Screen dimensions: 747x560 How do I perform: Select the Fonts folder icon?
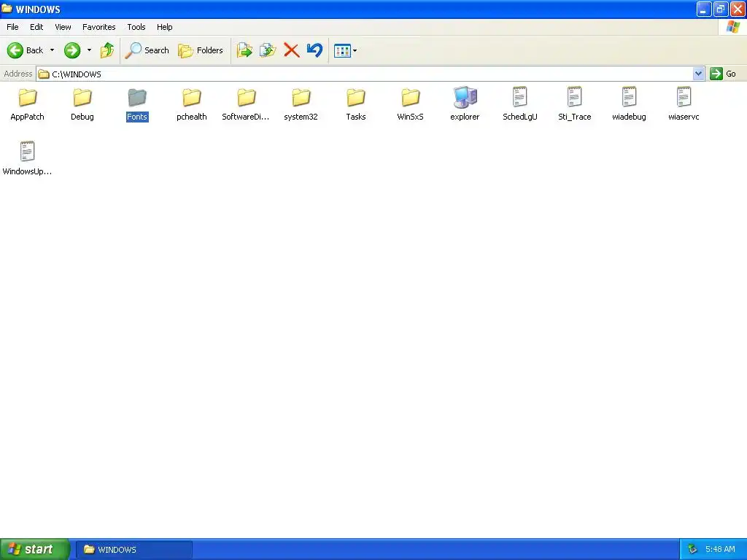(x=137, y=98)
